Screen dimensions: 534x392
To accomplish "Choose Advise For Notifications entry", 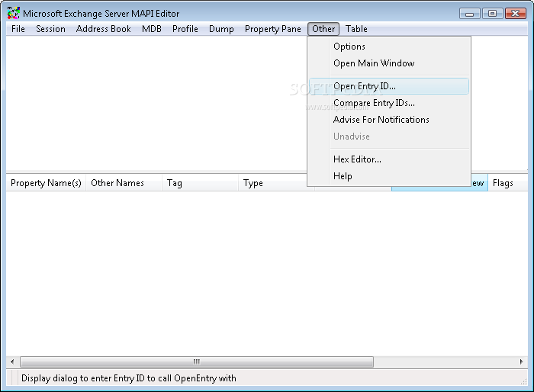I will point(388,120).
